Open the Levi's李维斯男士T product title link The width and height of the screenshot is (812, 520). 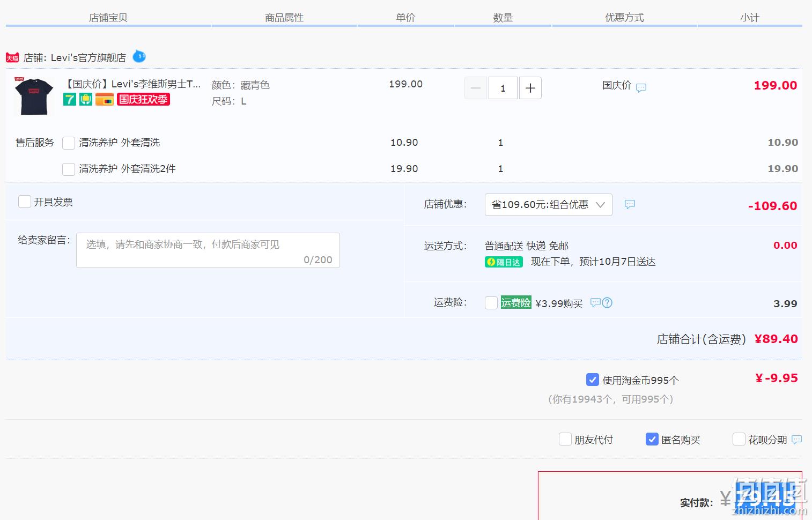point(132,84)
